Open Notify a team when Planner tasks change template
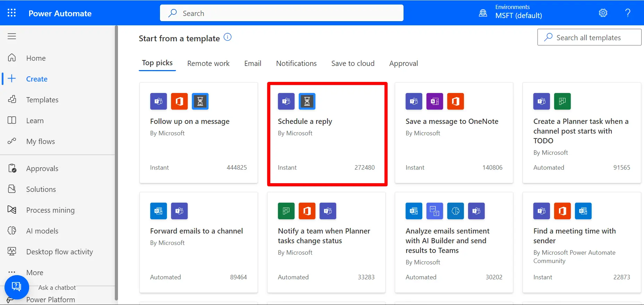Viewport: 644px width, 305px height. (x=326, y=242)
